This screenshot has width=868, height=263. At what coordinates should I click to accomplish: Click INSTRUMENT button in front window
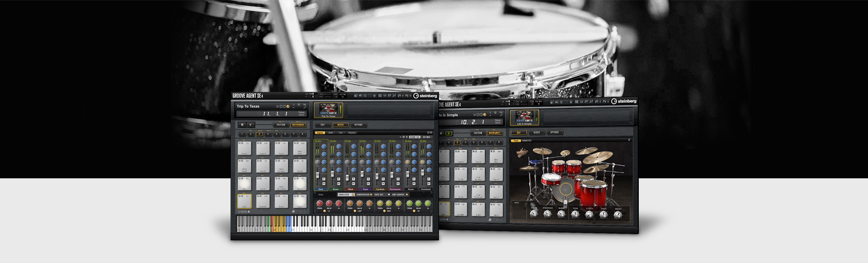(298, 124)
